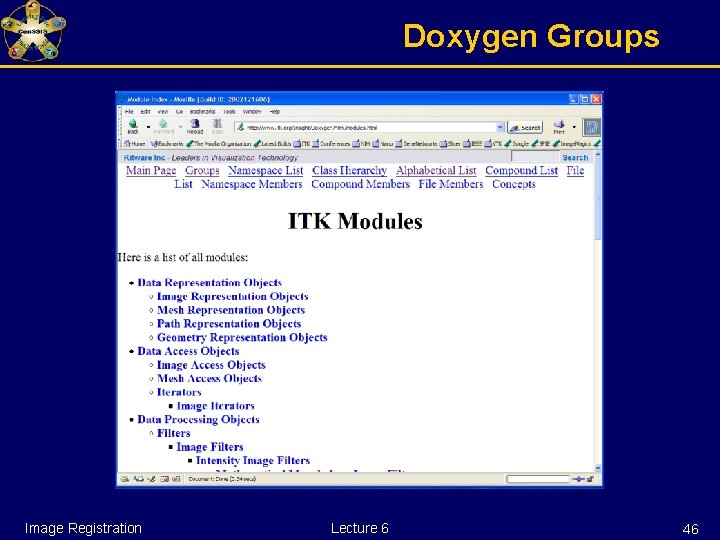Open Data Representation Objects module
The width and height of the screenshot is (720, 540).
209,282
